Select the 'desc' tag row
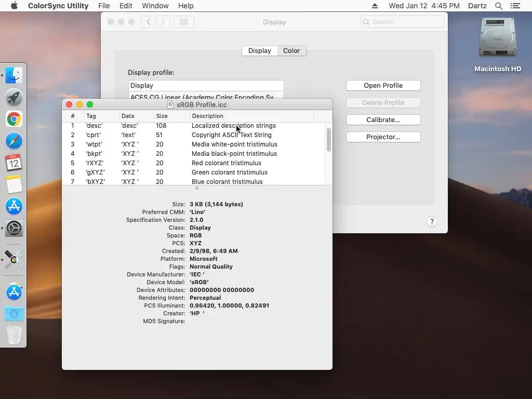This screenshot has height=399, width=532. (x=193, y=126)
